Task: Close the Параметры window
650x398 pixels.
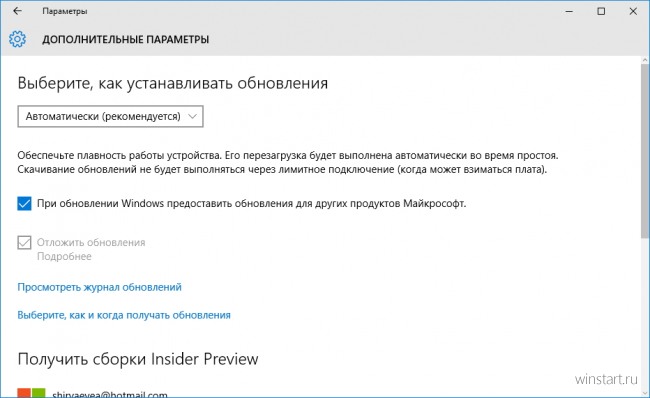Action: click(633, 11)
